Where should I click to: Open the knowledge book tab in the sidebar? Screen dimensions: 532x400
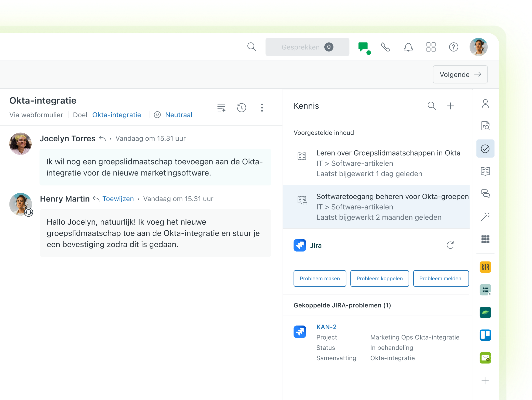pyautogui.click(x=485, y=171)
